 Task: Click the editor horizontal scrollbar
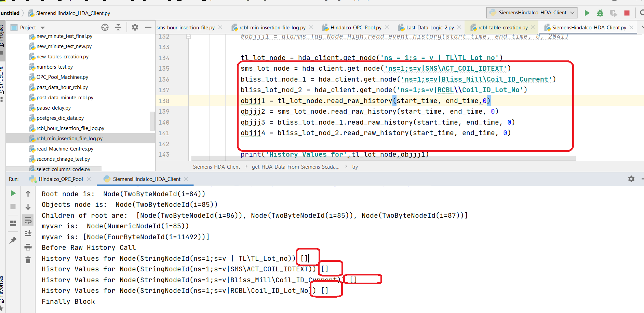coord(384,158)
